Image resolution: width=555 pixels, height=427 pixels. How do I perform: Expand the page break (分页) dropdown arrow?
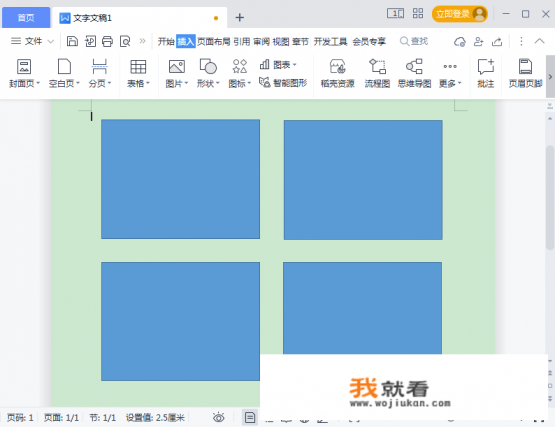[109, 84]
